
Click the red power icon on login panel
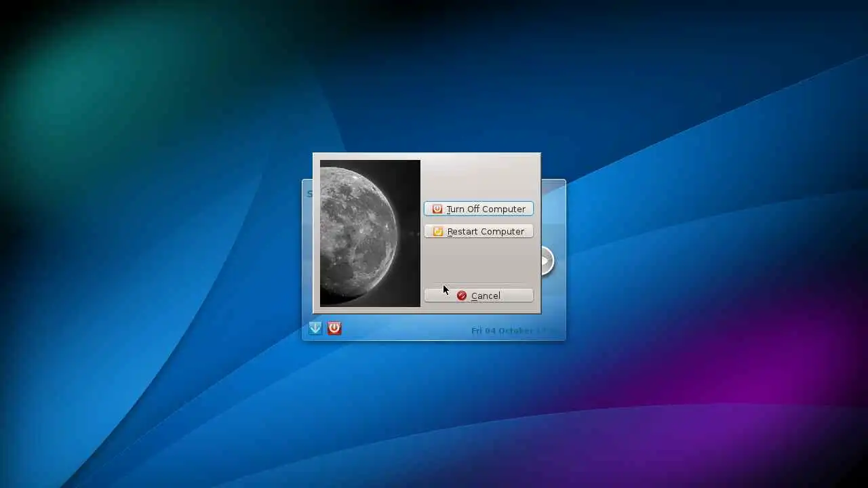coord(334,328)
